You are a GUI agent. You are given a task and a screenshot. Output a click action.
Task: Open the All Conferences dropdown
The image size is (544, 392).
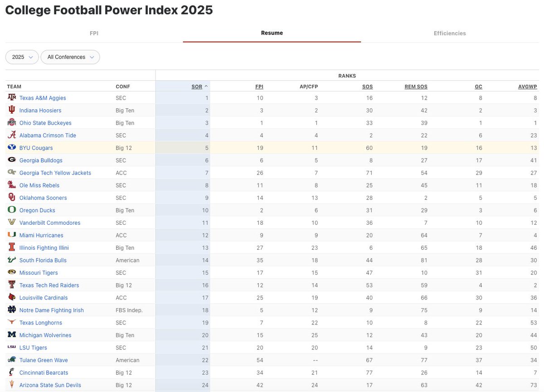tap(70, 57)
